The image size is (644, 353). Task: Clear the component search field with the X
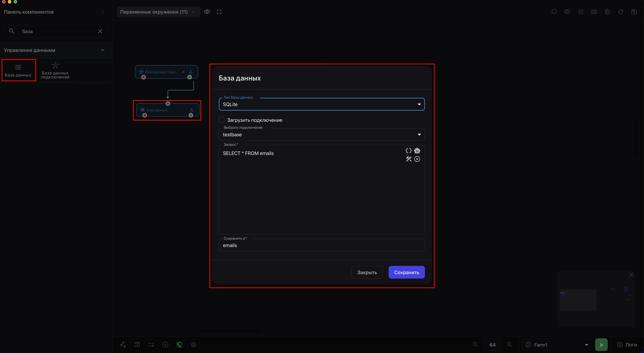[100, 31]
